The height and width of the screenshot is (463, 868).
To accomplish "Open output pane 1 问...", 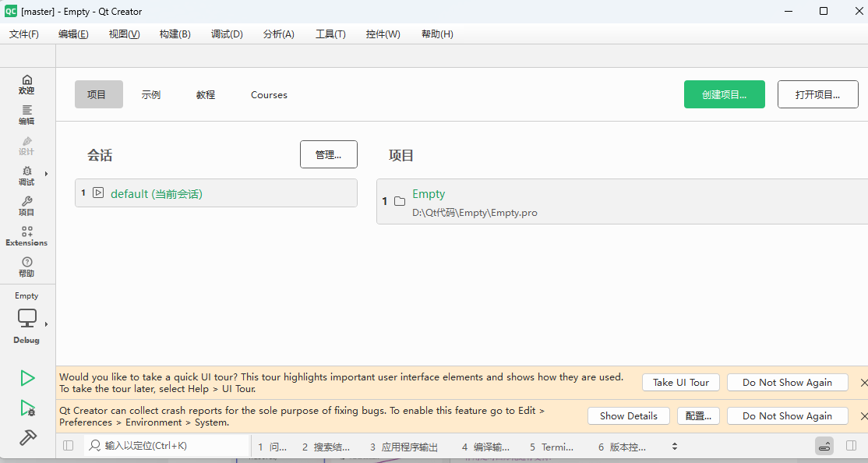I will click(273, 447).
